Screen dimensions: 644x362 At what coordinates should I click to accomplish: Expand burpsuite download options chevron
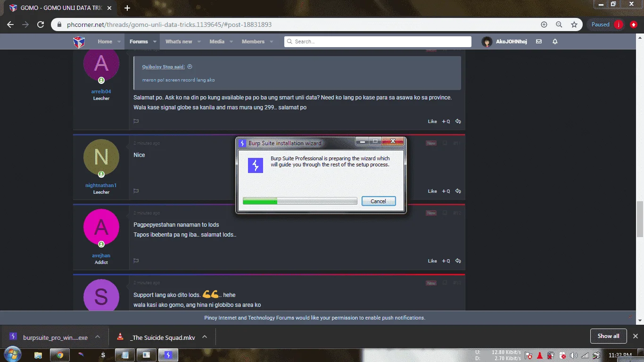tap(98, 337)
